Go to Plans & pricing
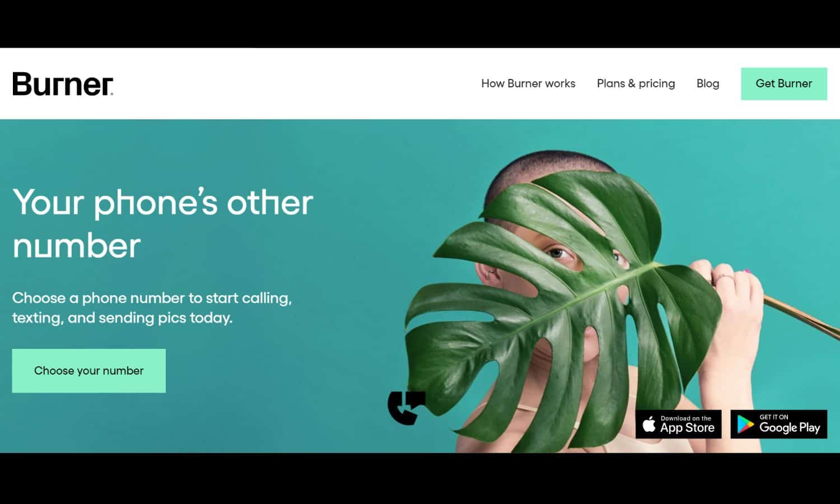This screenshot has width=840, height=504. pyautogui.click(x=636, y=83)
